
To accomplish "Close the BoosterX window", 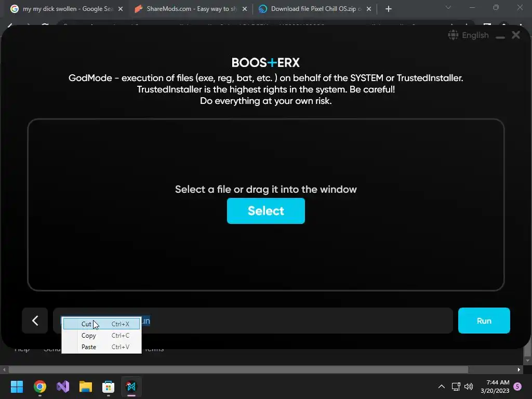I will [x=516, y=35].
